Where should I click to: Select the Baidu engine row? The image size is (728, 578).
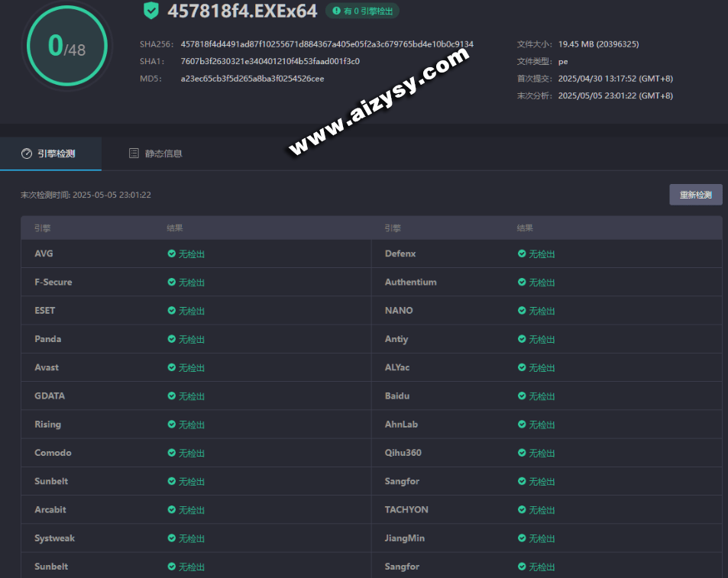point(397,396)
